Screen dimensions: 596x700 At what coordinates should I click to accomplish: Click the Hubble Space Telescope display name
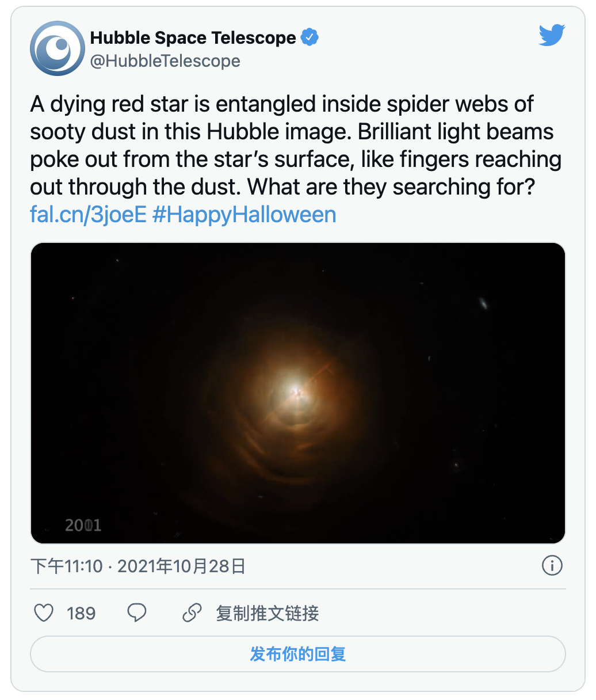tap(193, 38)
